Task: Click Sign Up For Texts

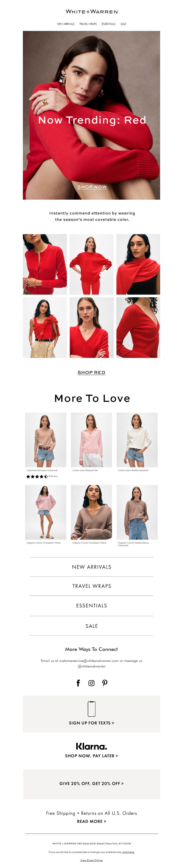Action: coord(91,723)
